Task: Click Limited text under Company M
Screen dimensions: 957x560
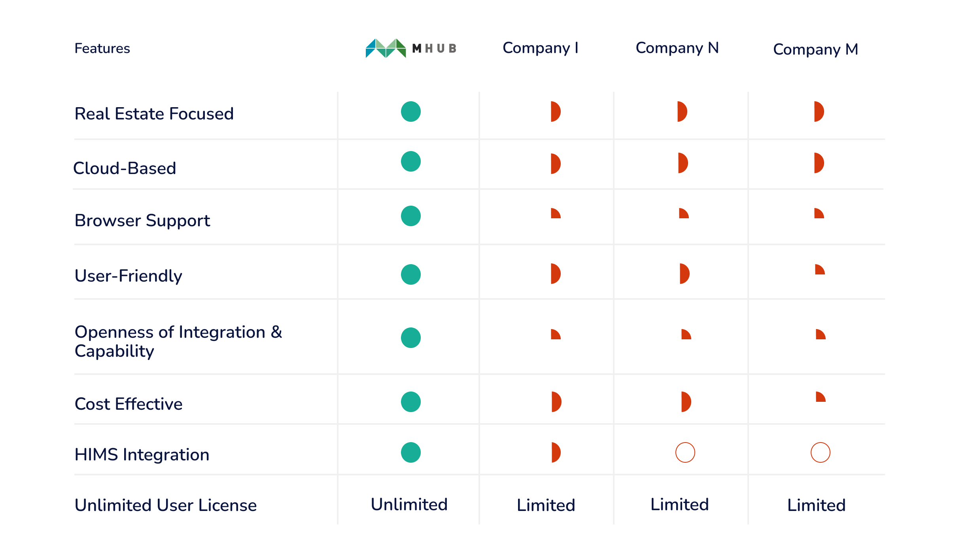Action: (x=816, y=505)
